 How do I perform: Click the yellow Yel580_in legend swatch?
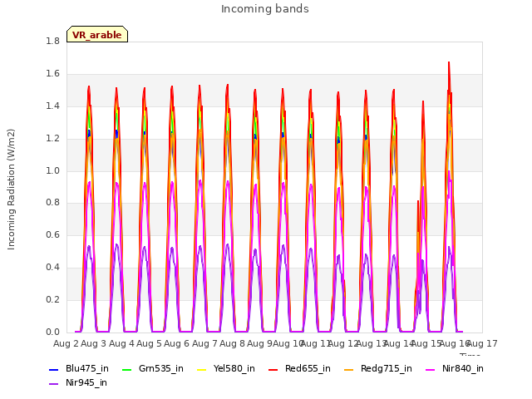coord(201,369)
